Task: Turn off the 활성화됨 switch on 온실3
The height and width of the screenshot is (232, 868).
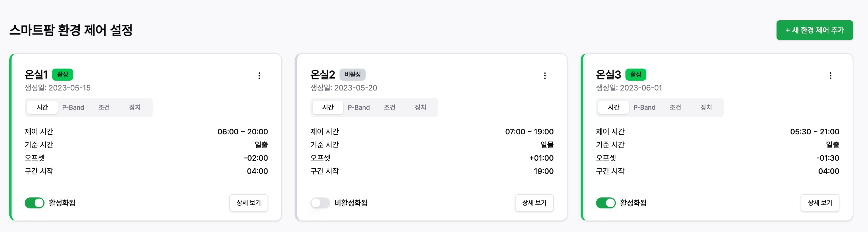Action: (606, 203)
